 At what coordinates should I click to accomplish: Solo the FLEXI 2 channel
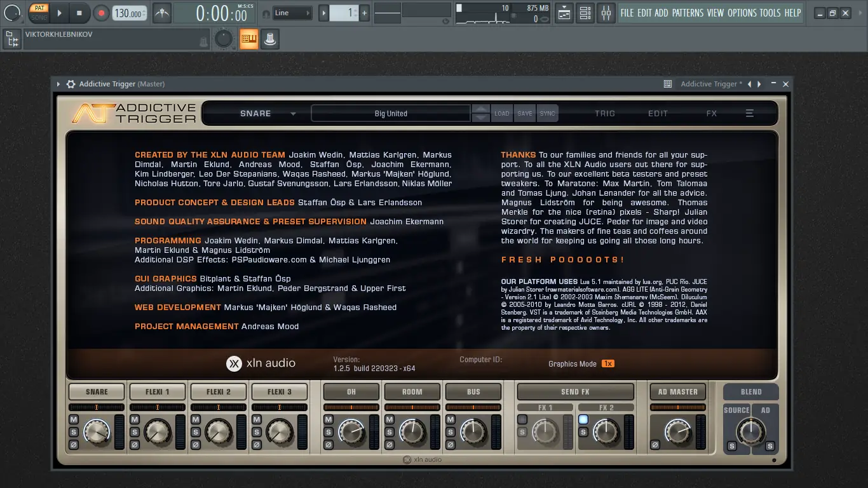point(196,432)
